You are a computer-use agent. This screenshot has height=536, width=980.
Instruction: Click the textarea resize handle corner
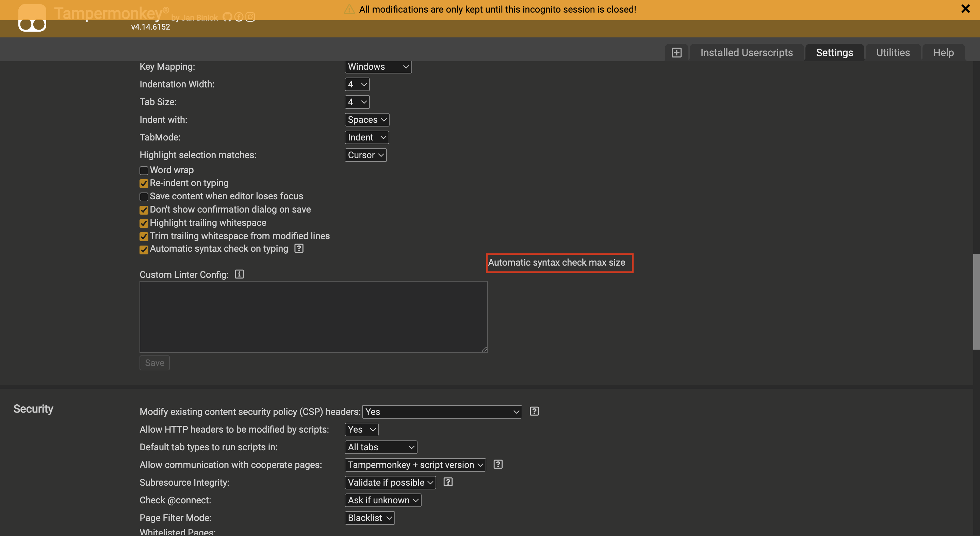click(x=484, y=349)
